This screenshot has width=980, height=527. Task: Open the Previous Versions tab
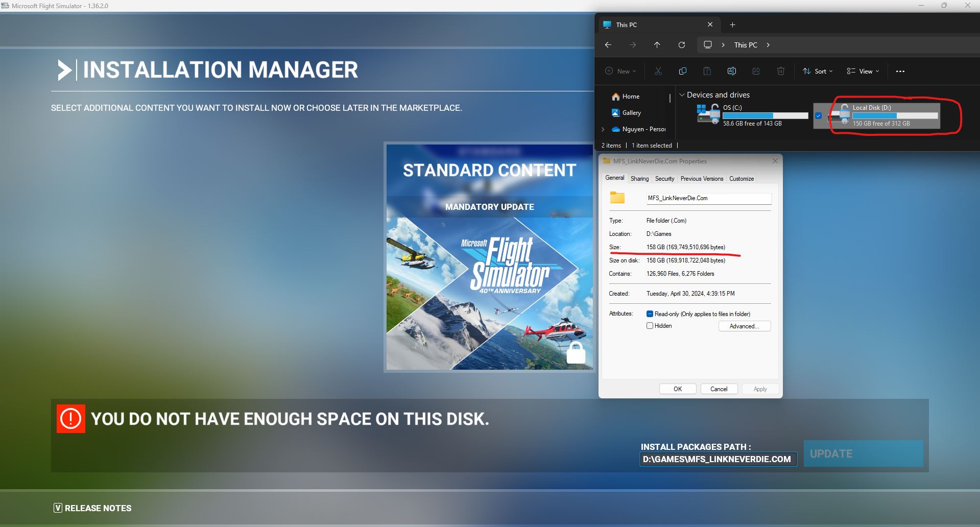click(x=702, y=179)
